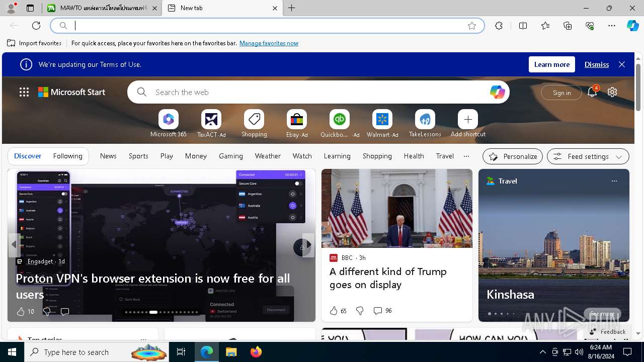
Task: Open the Microsoft 365 shortcut
Action: (x=169, y=124)
